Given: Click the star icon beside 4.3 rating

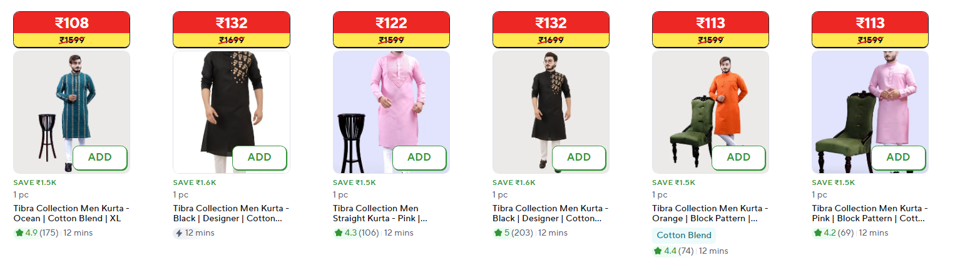Looking at the screenshot, I should pyautogui.click(x=339, y=233).
